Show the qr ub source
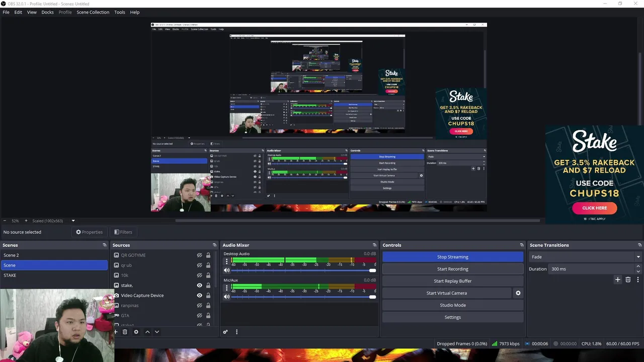Viewport: 644px width, 362px height. tap(199, 265)
